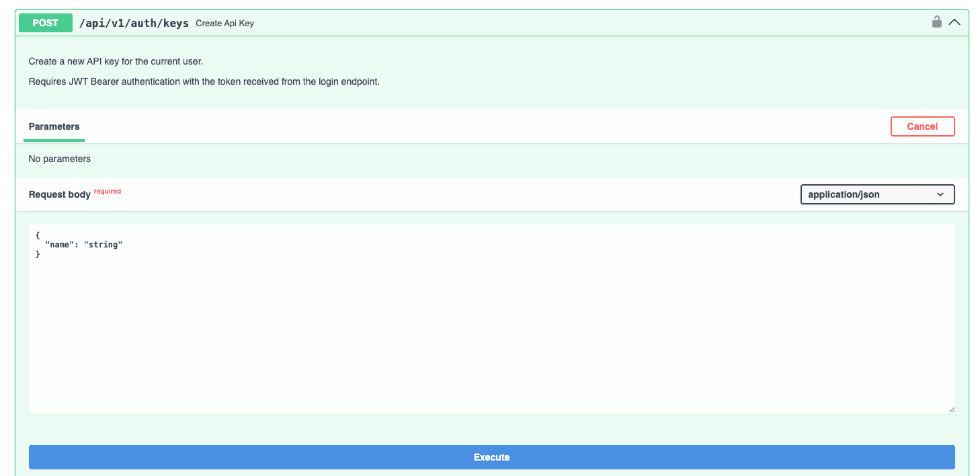Open the application/json media type dropdown

coord(877,194)
